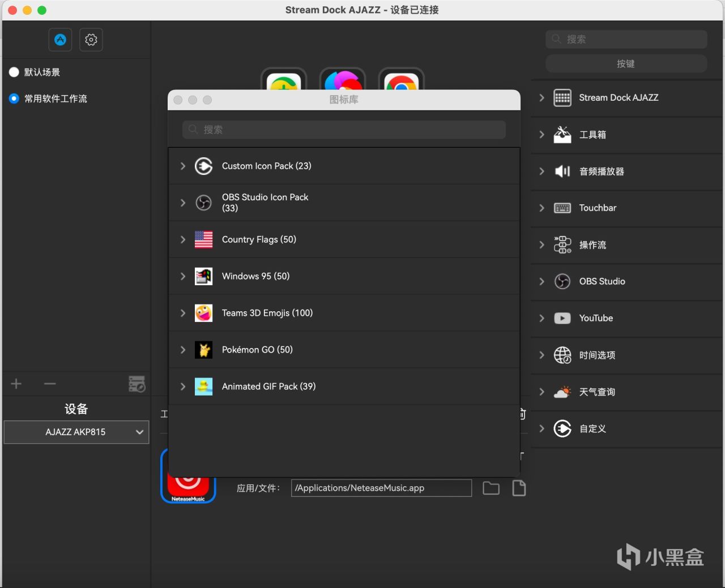Click the Teams 3D Emojis face icon
This screenshot has width=725, height=588.
[204, 313]
